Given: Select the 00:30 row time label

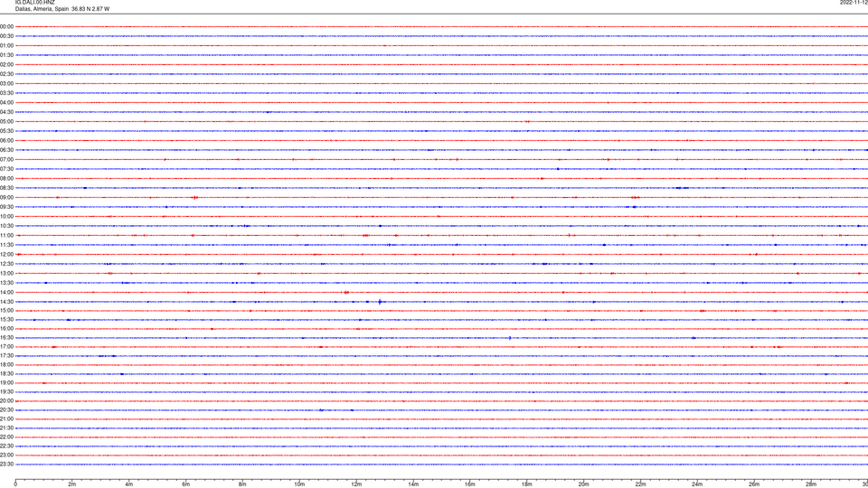Looking at the screenshot, I should [6, 36].
